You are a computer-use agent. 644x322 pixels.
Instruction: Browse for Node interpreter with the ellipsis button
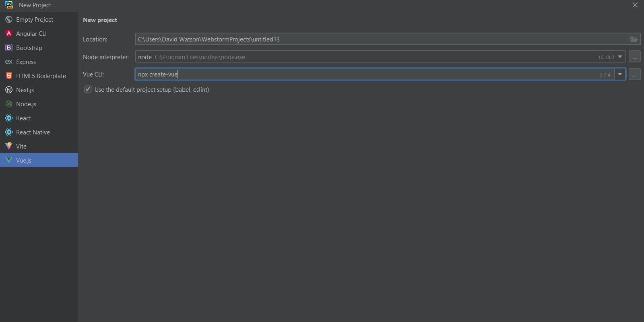point(635,57)
